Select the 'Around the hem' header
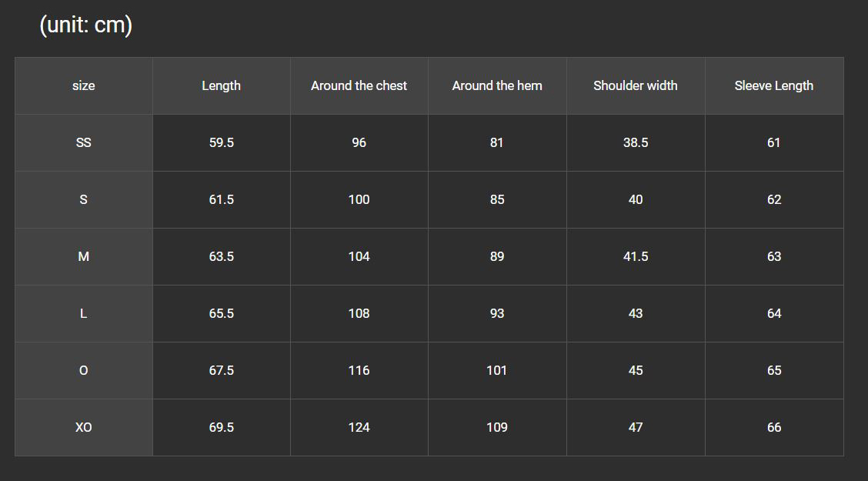The height and width of the screenshot is (481, 868). (x=497, y=85)
